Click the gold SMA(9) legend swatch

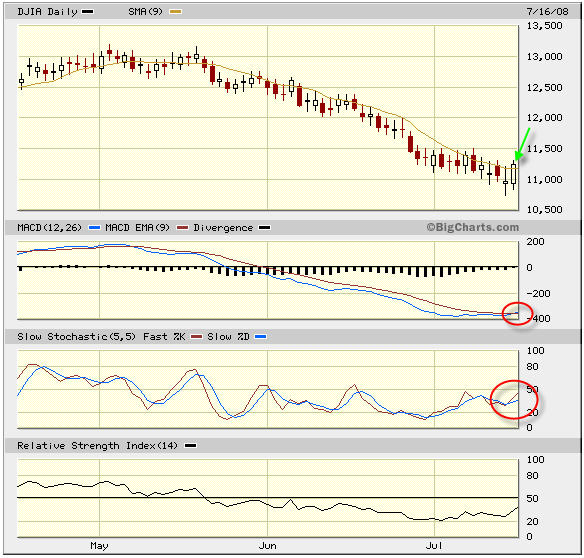click(175, 12)
